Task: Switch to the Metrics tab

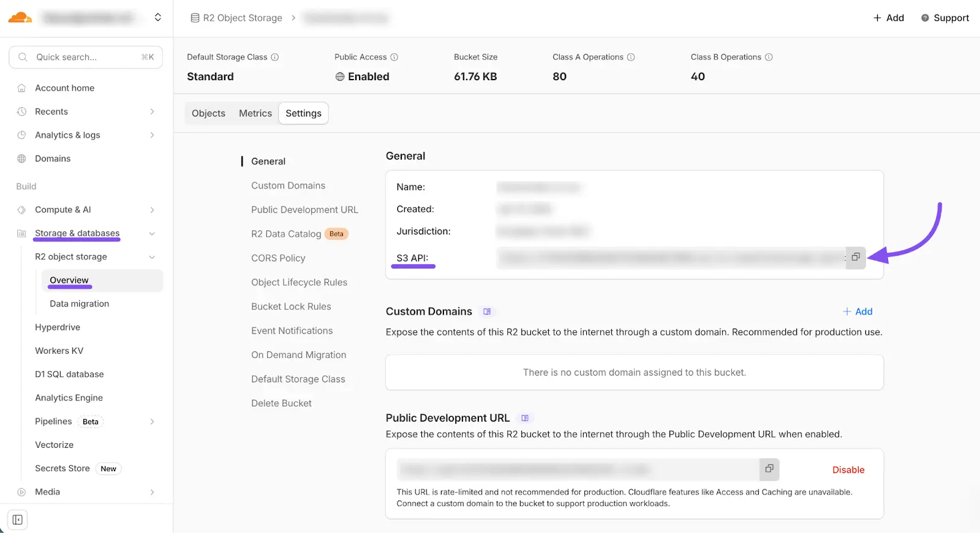Action: [255, 113]
